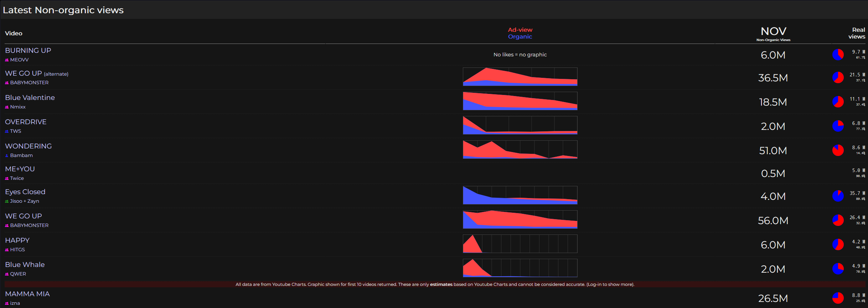Click the area chart in the Blue Whale row

[520, 268]
